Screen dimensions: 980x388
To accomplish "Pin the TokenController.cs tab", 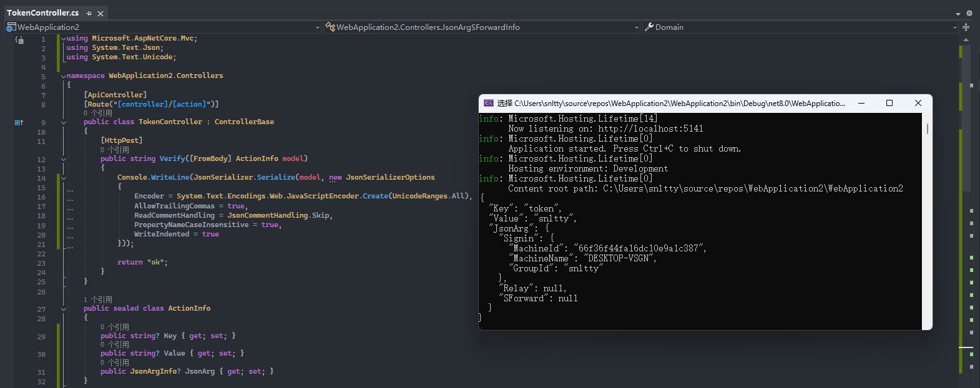I will 89,13.
